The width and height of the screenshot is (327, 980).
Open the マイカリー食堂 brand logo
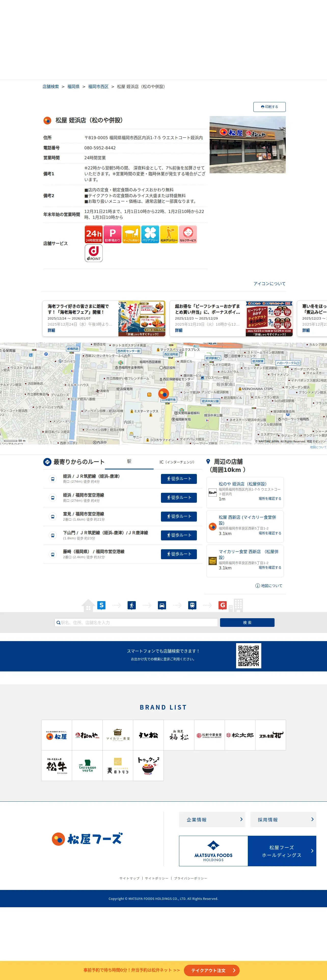[x=118, y=735]
